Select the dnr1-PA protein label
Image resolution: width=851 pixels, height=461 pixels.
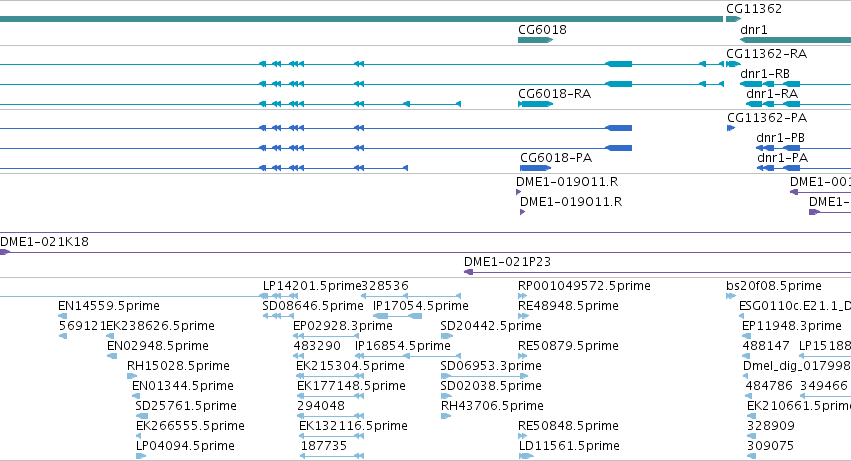pyautogui.click(x=782, y=158)
